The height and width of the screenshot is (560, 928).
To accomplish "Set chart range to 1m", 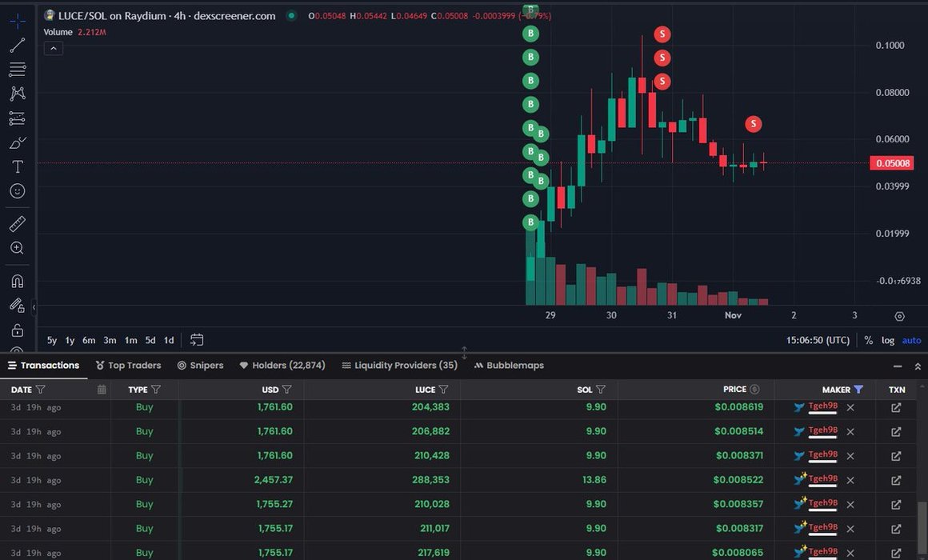I will click(x=130, y=340).
